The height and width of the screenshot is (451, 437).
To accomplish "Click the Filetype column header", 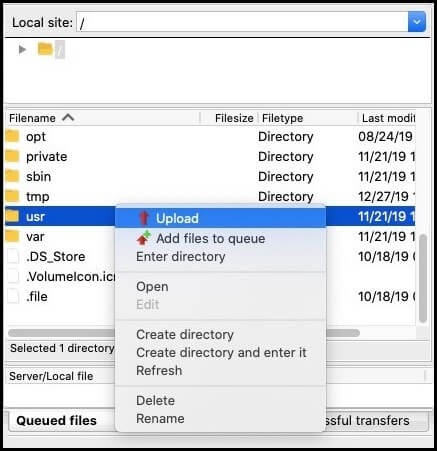I will [x=282, y=118].
